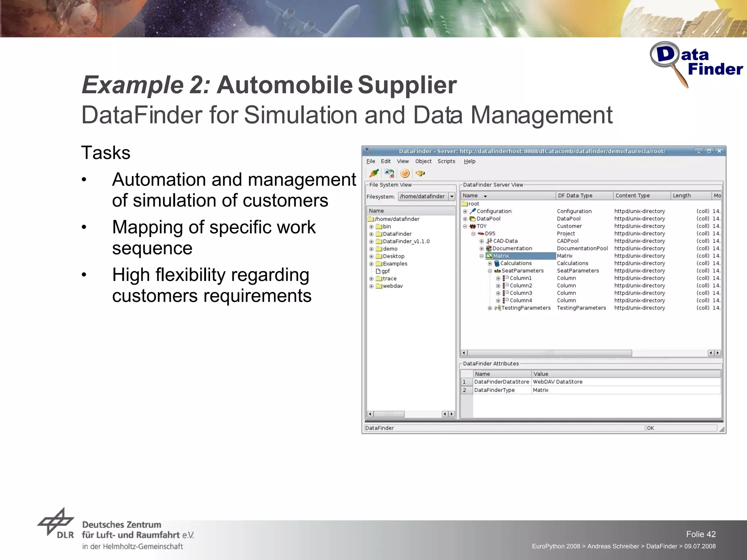Viewport: 747px width, 560px height.
Task: Click the Column3 icon
Action: 506,293
